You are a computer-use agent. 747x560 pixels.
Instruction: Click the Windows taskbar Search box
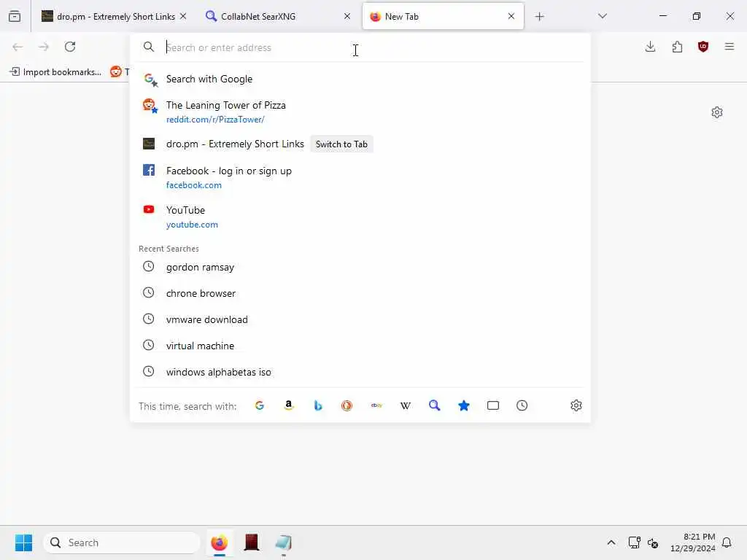(122, 542)
